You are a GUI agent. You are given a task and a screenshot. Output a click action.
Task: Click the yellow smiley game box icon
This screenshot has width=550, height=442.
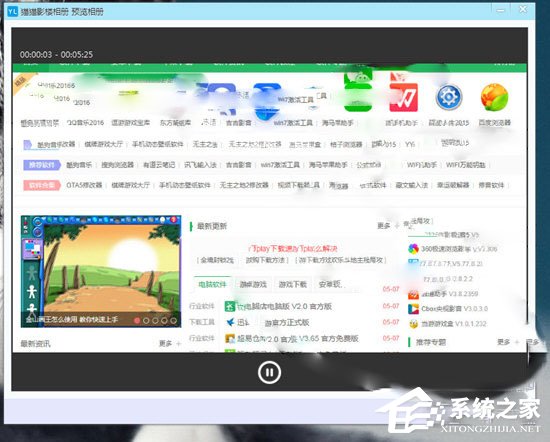tap(414, 324)
